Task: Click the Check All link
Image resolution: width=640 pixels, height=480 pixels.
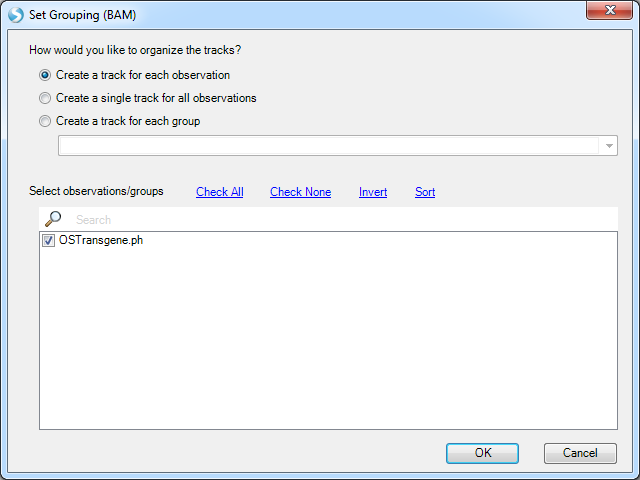Action: (x=220, y=192)
